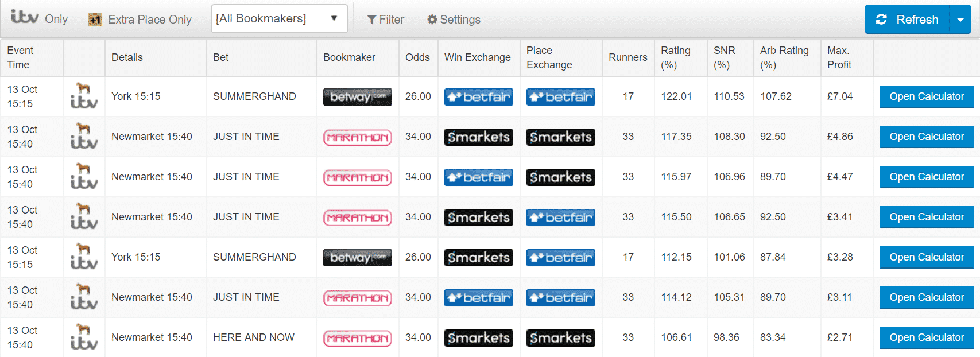Image resolution: width=980 pixels, height=357 pixels.
Task: Click the ITV horse icon beside York 15:15
Action: (x=84, y=96)
